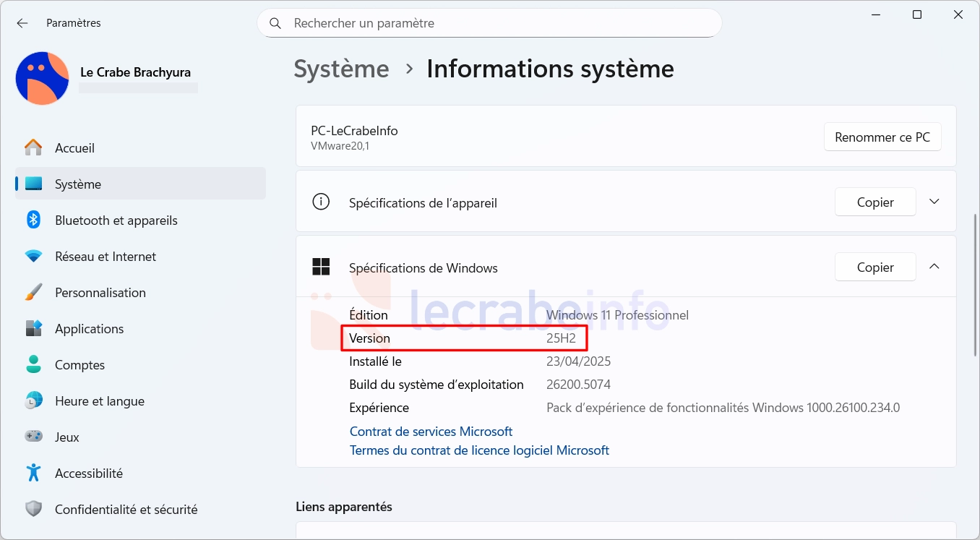980x540 pixels.
Task: Open the Applications icon in sidebar
Action: coord(33,329)
